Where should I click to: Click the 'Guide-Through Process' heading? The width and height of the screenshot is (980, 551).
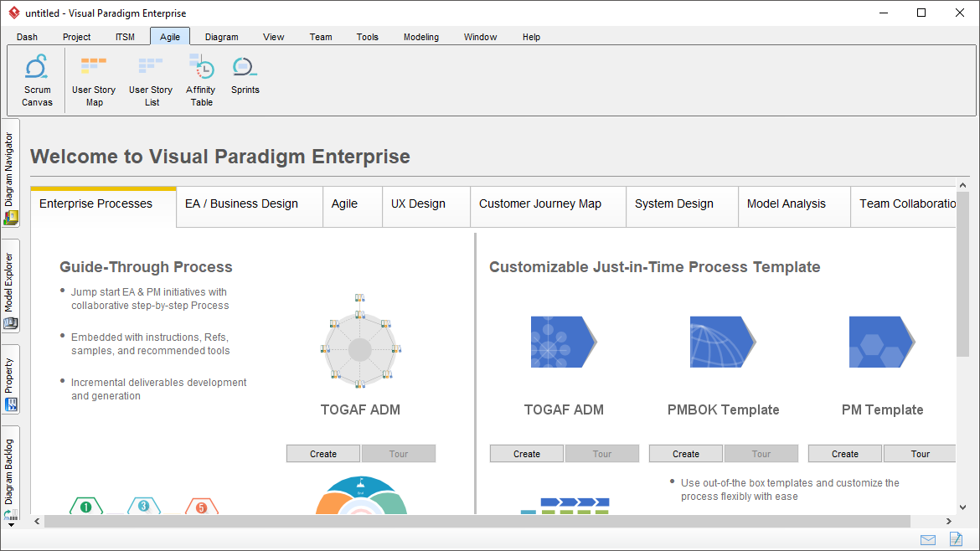pos(146,267)
